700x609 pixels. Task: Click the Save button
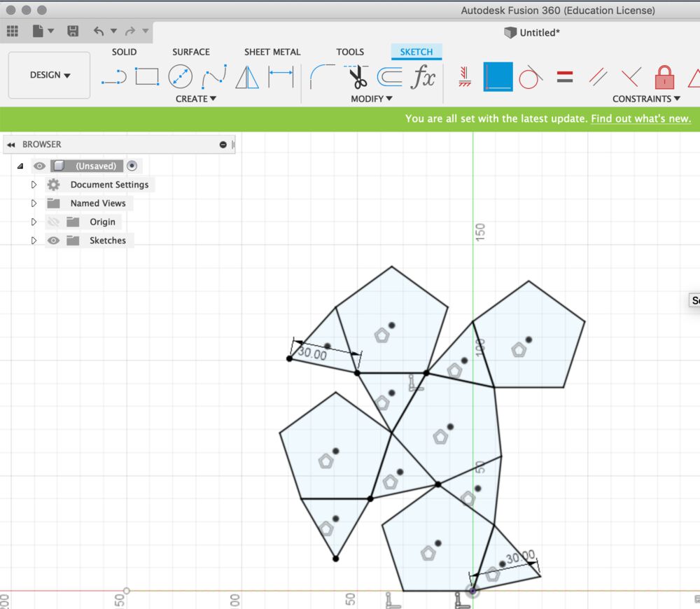73,31
